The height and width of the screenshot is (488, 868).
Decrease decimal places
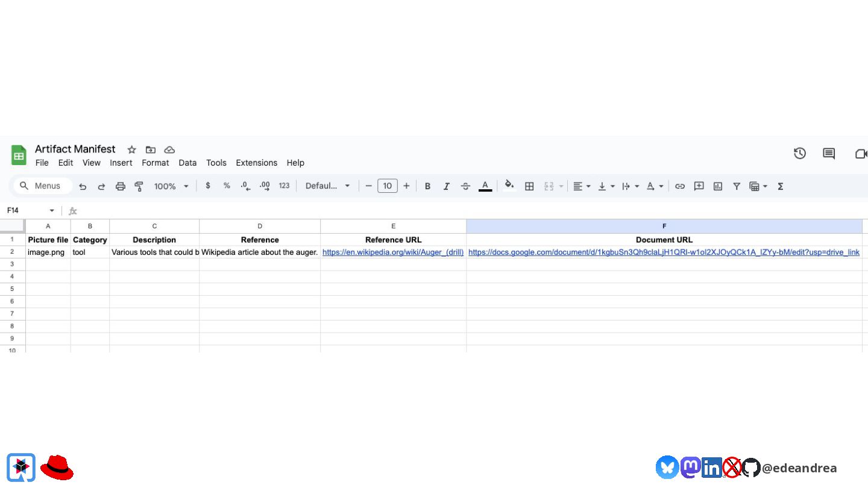(x=245, y=186)
